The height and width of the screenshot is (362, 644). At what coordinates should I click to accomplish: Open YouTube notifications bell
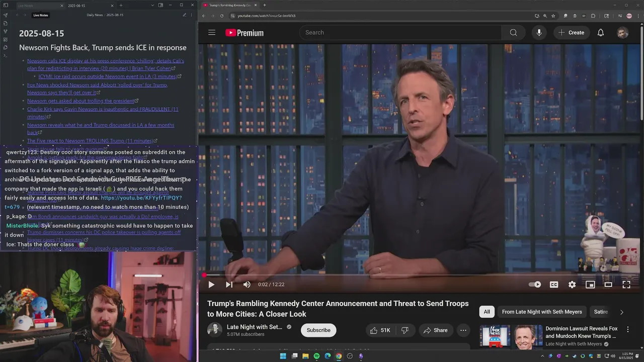(x=601, y=33)
